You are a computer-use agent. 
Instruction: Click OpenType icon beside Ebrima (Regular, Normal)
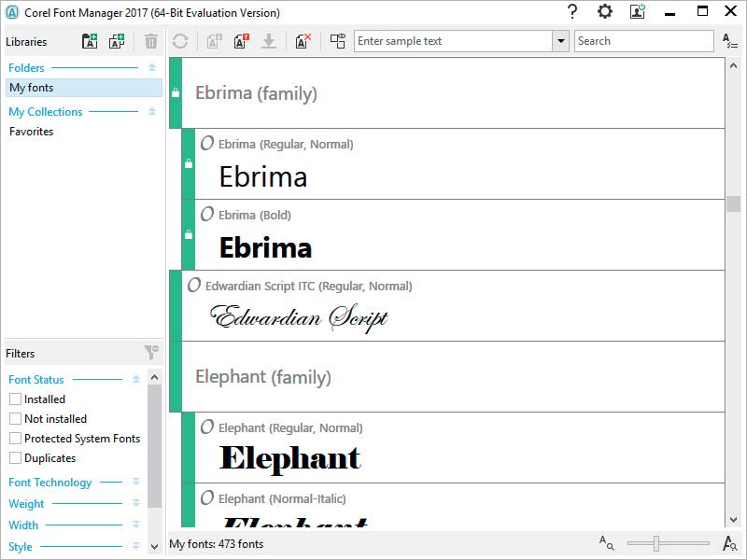click(x=206, y=144)
